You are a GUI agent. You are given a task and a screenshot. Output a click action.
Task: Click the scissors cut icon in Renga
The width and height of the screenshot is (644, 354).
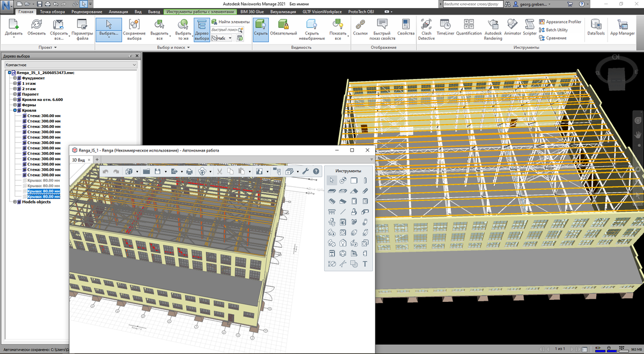point(220,171)
